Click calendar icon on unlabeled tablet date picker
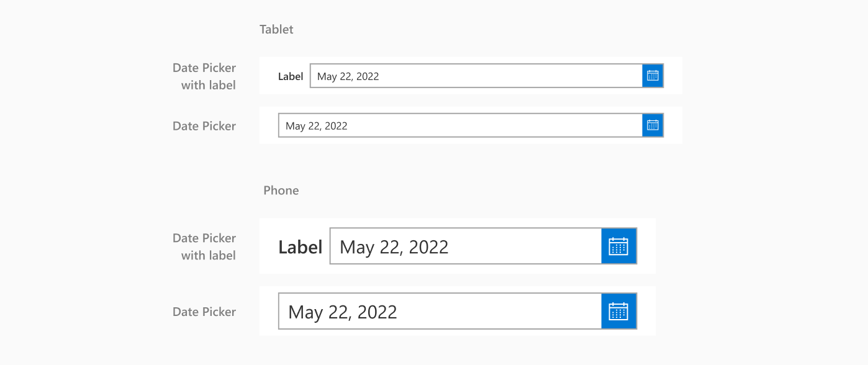Screen dimensions: 868x365 point(653,125)
